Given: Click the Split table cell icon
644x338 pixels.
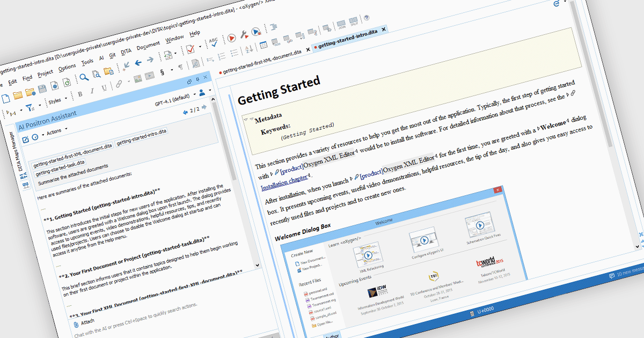Looking at the screenshot, I should tap(354, 23).
